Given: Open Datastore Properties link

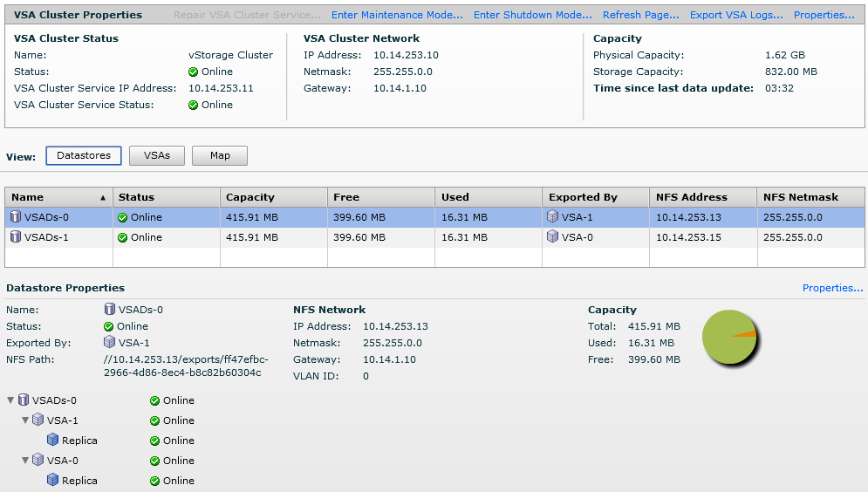Looking at the screenshot, I should [x=832, y=288].
